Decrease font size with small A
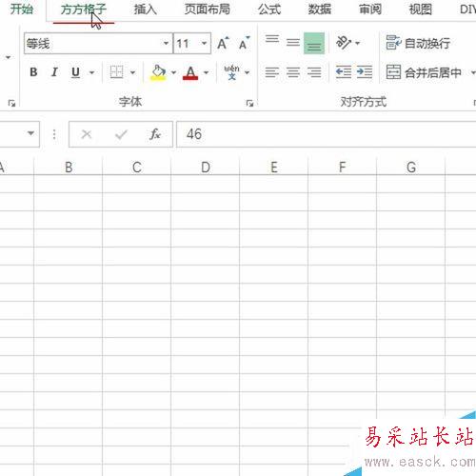This screenshot has height=476, width=476. [245, 43]
